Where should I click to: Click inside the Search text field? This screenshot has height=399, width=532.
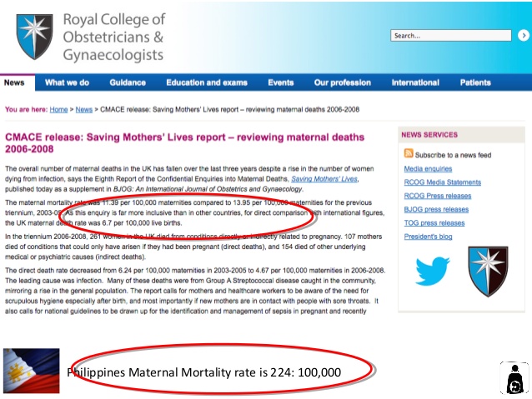451,36
